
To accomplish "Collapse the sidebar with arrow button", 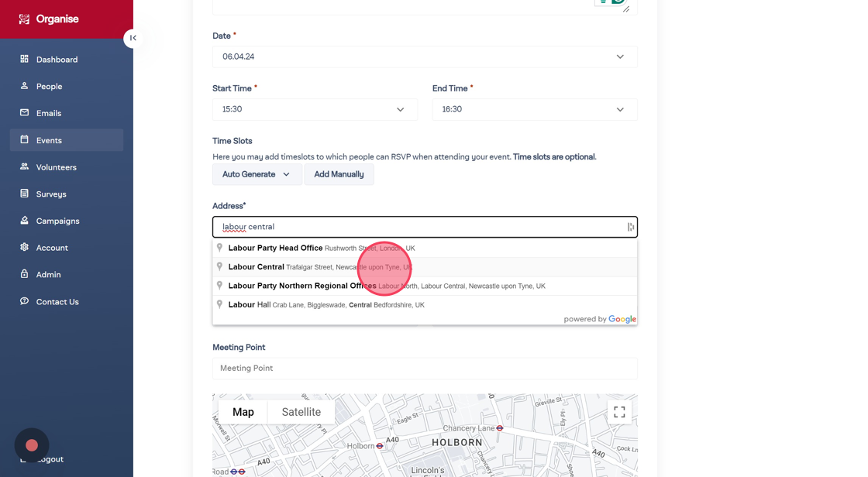I will (133, 38).
